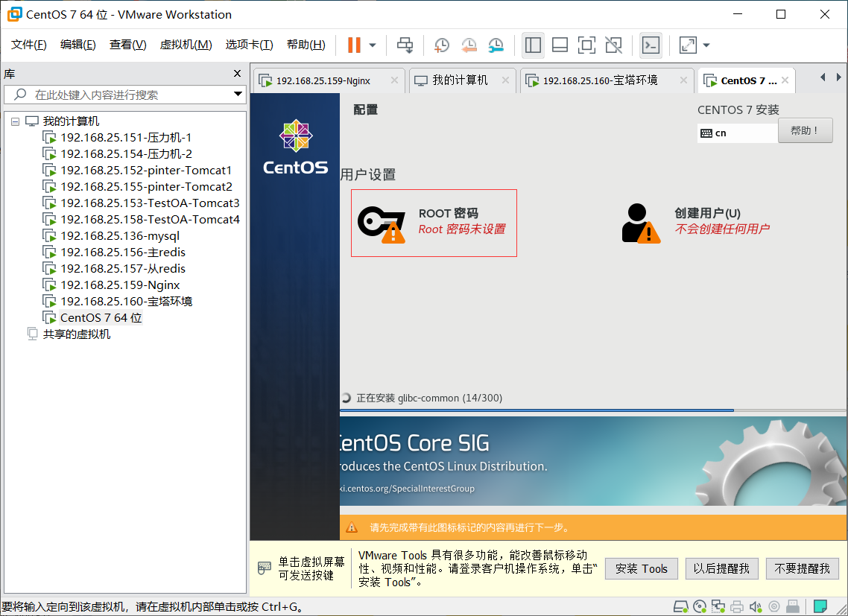Screen dimensions: 848x616
Task: Switch to the 192.168.25.159-Nginx tab
Action: point(323,80)
